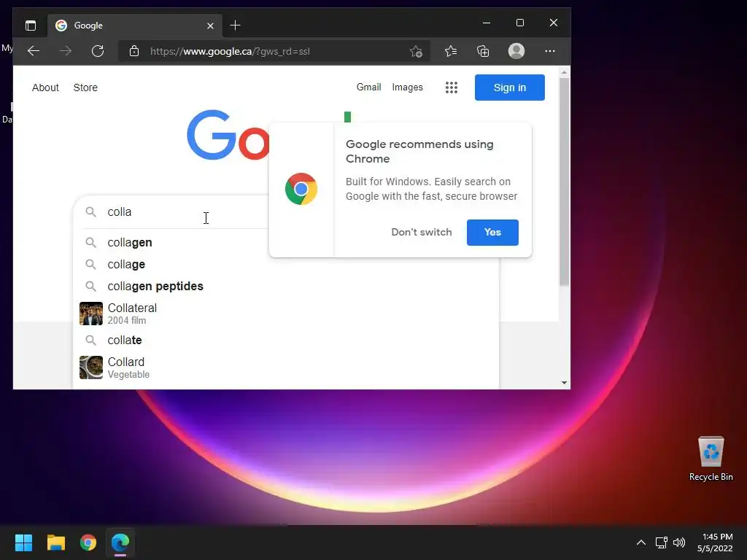Select Collateral 2004 film suggestion

point(286,314)
